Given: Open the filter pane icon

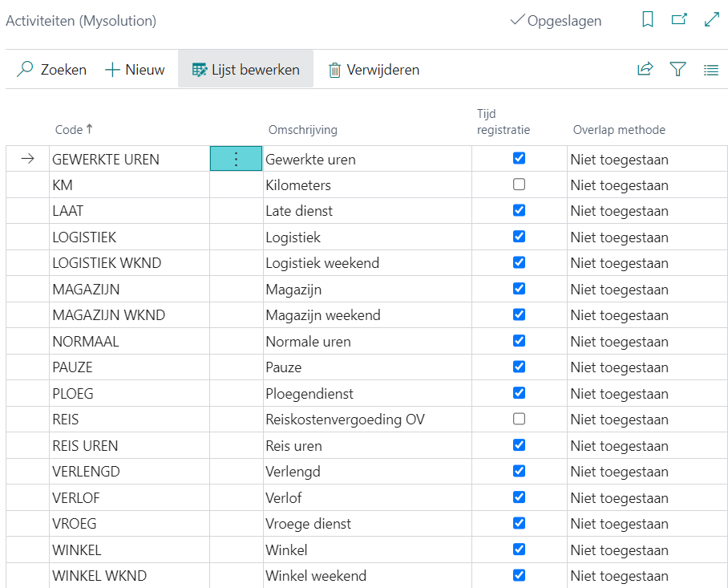Looking at the screenshot, I should tap(677, 70).
